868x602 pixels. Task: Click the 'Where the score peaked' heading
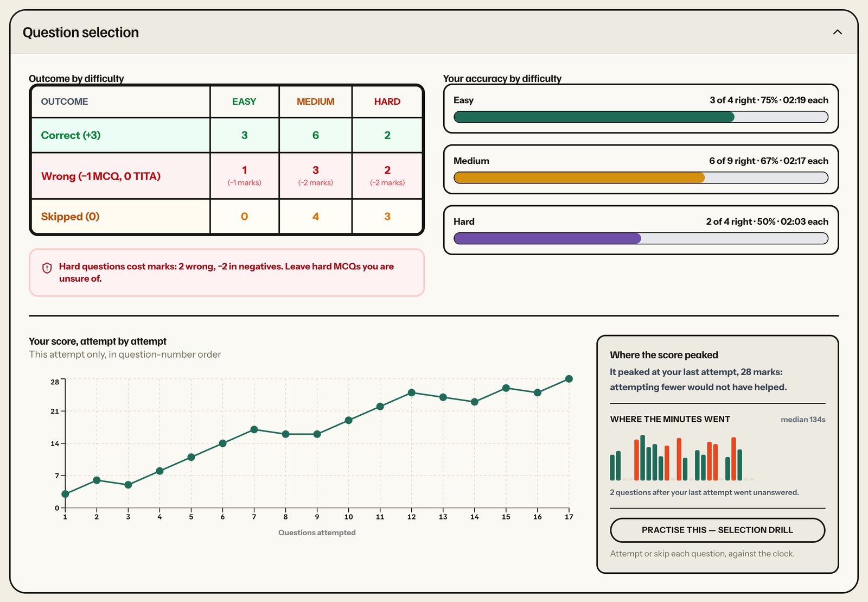click(x=664, y=355)
